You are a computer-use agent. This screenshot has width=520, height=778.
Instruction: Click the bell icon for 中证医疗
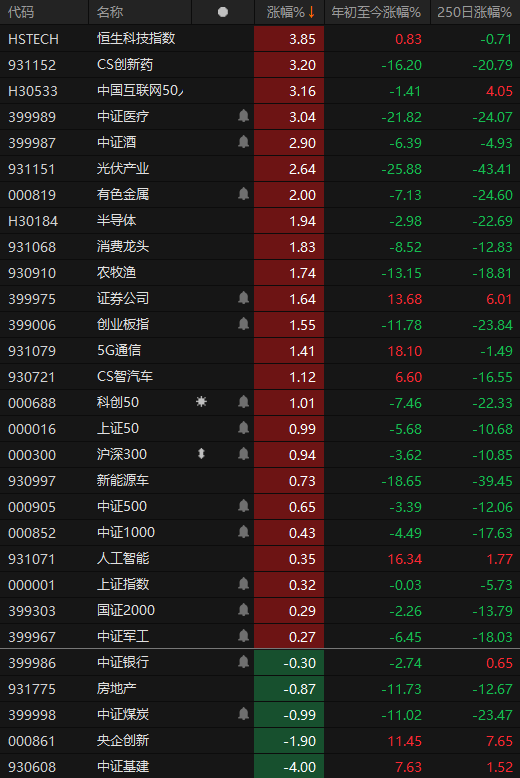point(243,116)
